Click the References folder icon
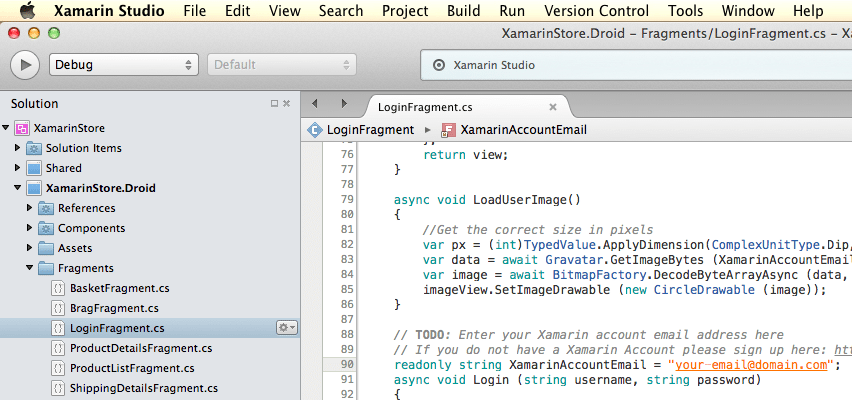 pos(46,208)
